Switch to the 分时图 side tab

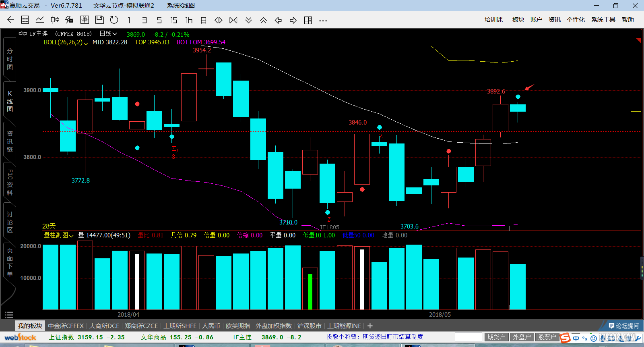10,59
